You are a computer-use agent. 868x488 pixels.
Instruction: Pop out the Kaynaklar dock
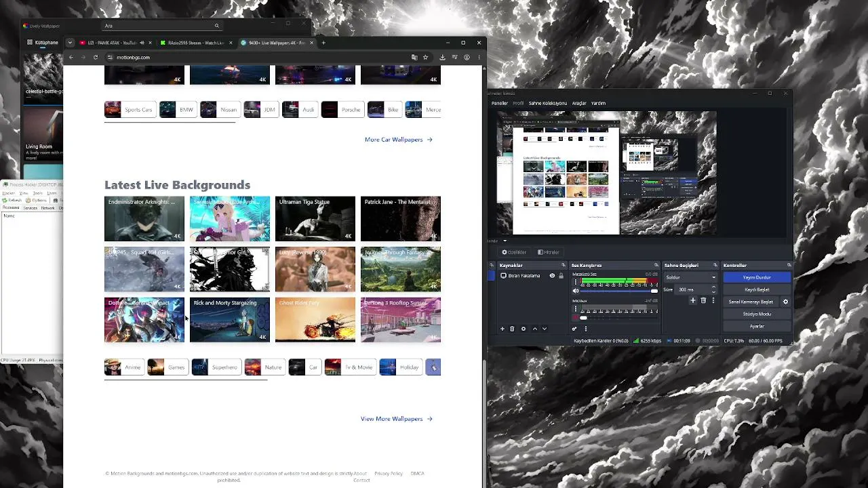click(563, 265)
